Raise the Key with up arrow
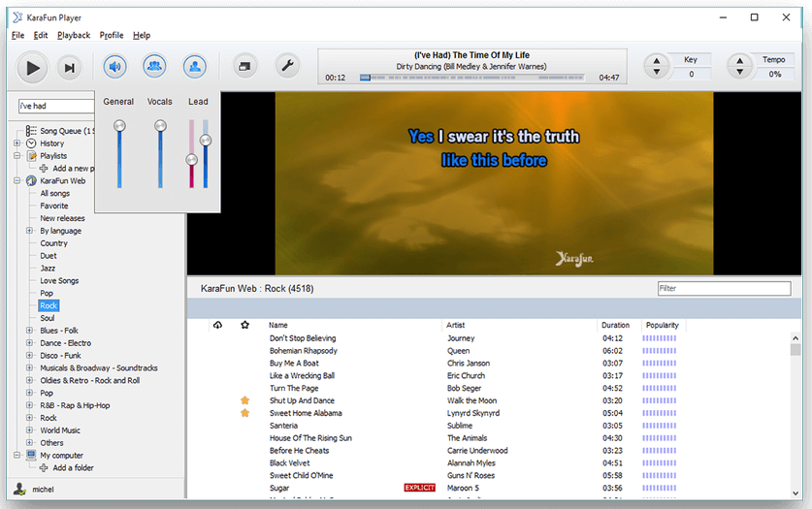The image size is (812, 509). pyautogui.click(x=656, y=60)
